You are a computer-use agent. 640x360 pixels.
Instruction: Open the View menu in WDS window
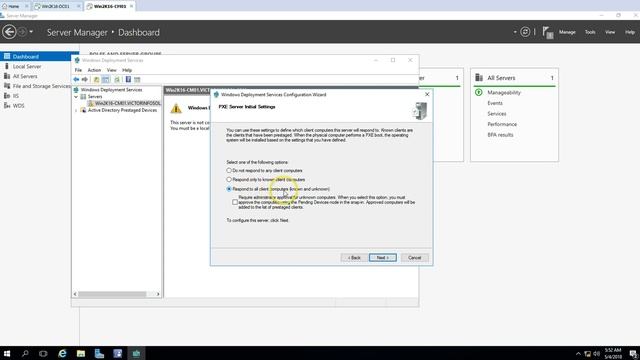[x=111, y=70]
